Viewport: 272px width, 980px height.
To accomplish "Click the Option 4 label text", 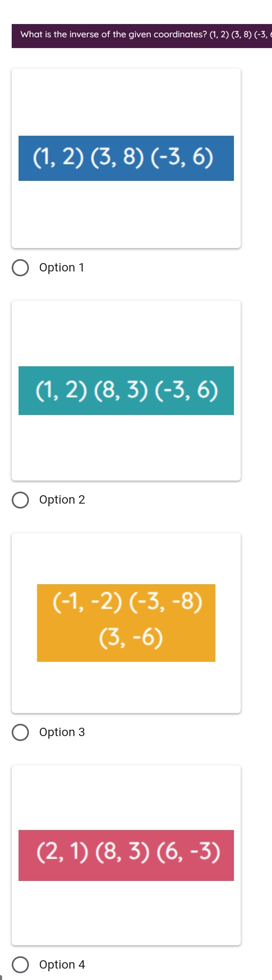I will pos(62,964).
